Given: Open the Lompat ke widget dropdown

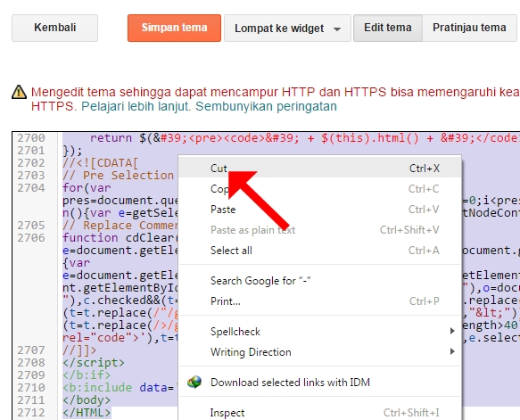Looking at the screenshot, I should (287, 29).
